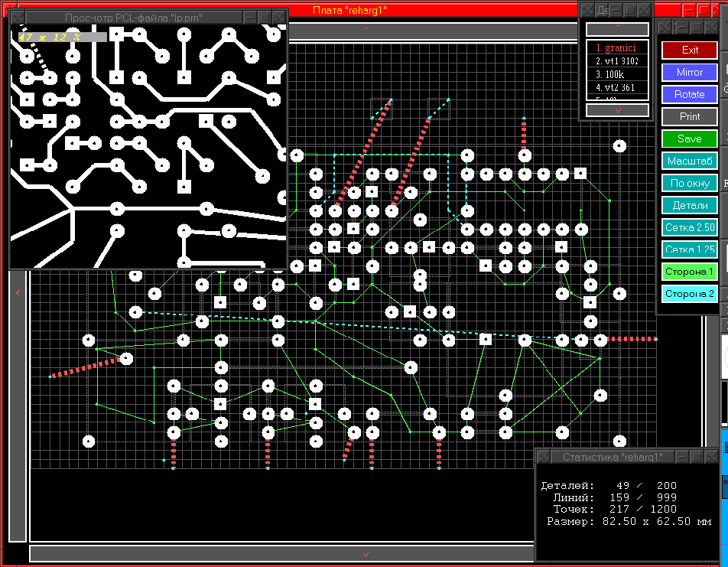
Task: Set the grid to Сетка 2.50
Action: (x=690, y=227)
